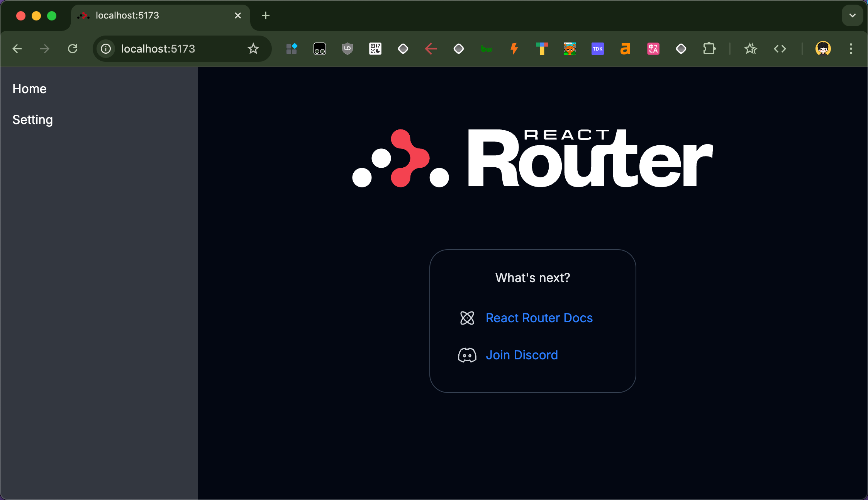Image resolution: width=868 pixels, height=500 pixels.
Task: Click the "What's next?" heading text
Action: 532,278
